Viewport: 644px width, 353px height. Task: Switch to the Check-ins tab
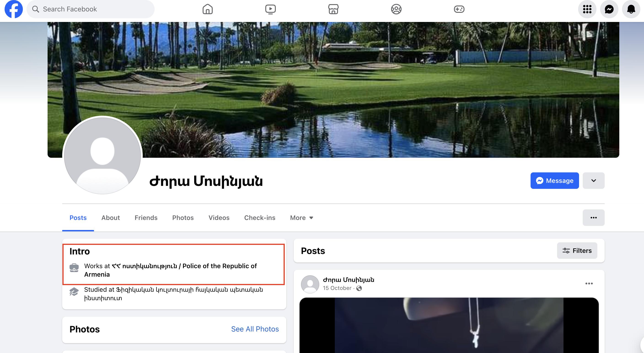260,218
